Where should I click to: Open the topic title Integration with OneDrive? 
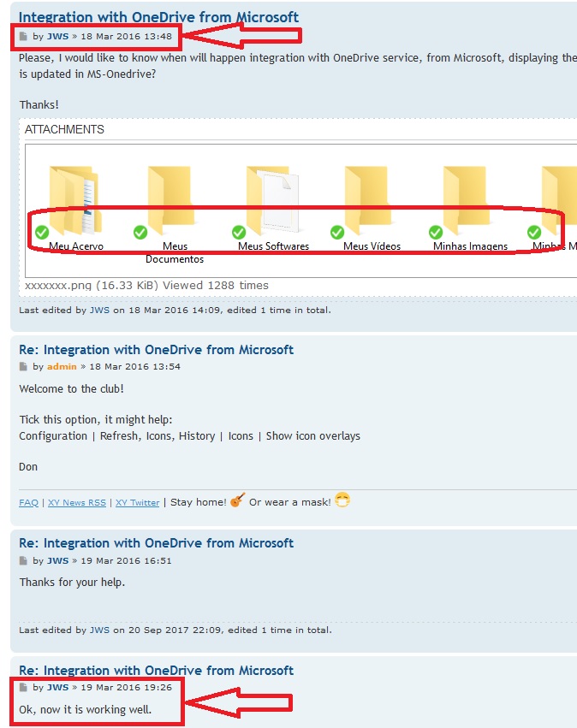pyautogui.click(x=158, y=17)
